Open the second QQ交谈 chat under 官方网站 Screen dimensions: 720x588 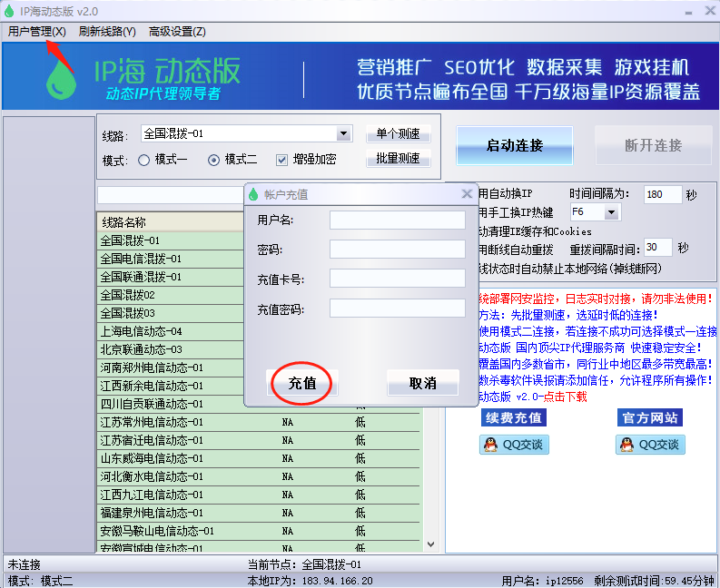(x=650, y=445)
